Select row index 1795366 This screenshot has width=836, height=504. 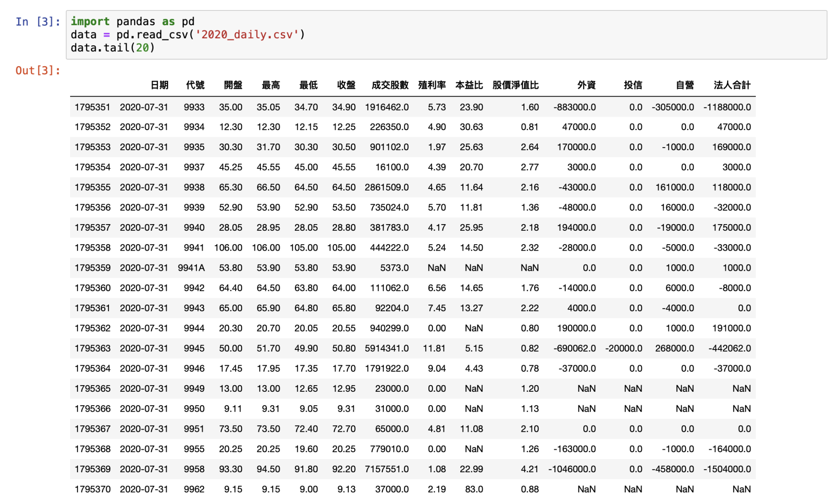tap(92, 409)
